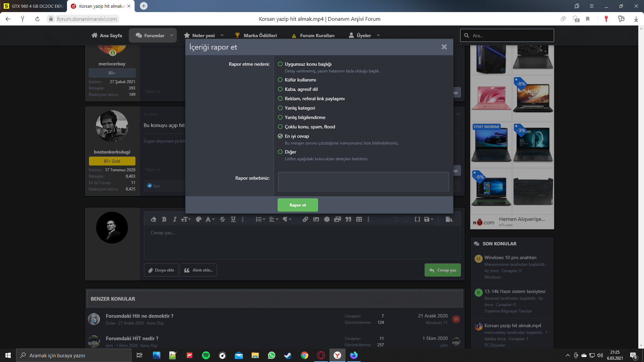
Task: Click the insert image icon in editor
Action: [316, 219]
